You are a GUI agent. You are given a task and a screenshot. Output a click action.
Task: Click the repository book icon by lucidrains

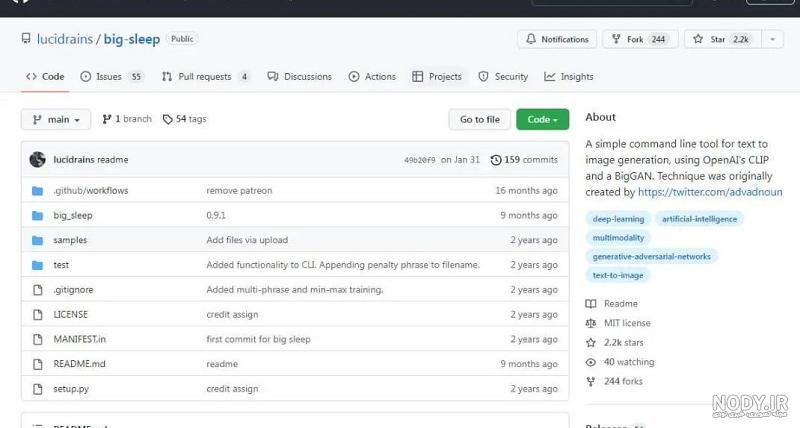click(x=26, y=39)
